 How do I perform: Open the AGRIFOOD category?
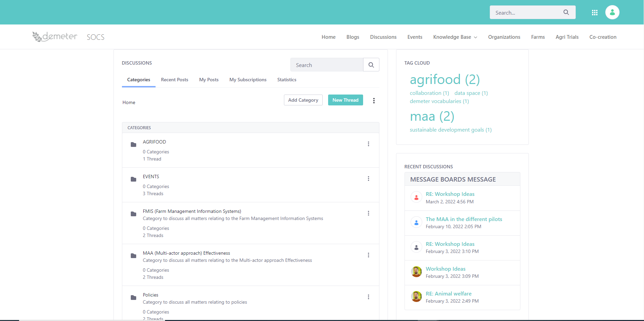(x=154, y=142)
